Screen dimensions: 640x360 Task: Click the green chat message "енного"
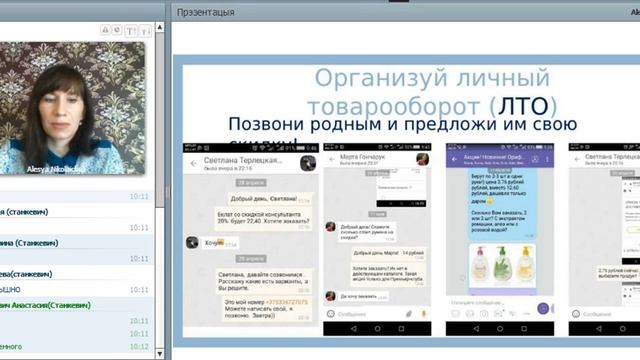tap(11, 347)
